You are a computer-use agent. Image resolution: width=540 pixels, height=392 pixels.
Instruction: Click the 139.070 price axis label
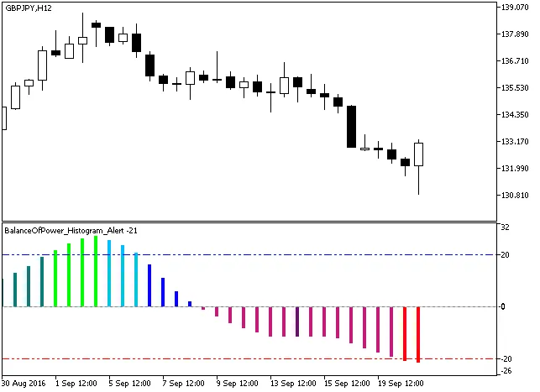click(x=514, y=8)
